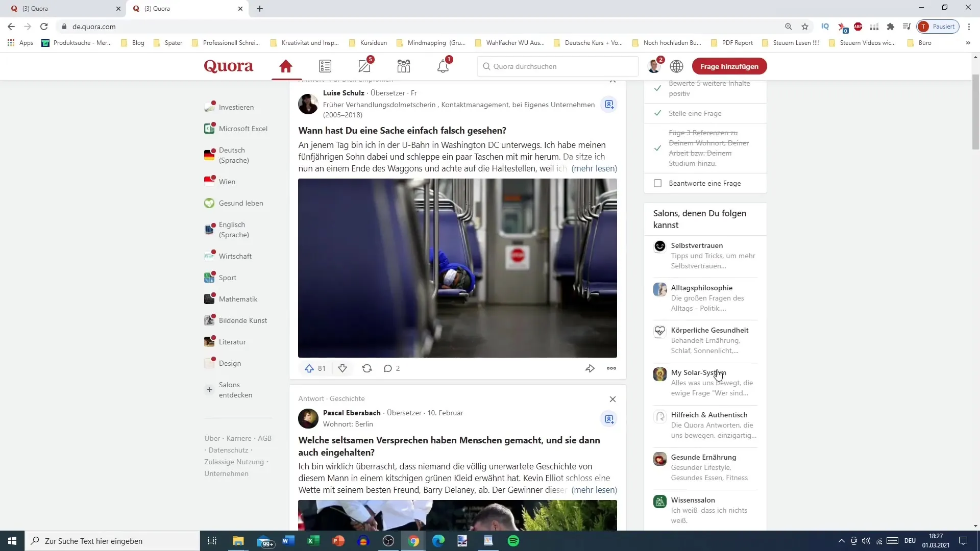Click the Spaces/groups icon
The width and height of the screenshot is (980, 551).
click(x=403, y=66)
